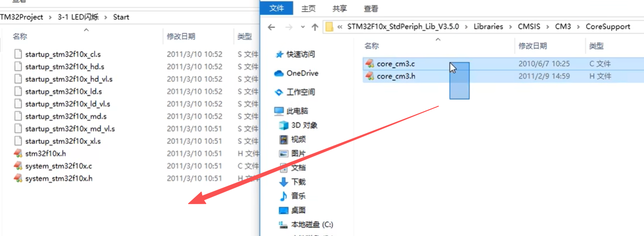The image size is (644, 236).
Task: Go forward in the right Explorer window
Action: tap(288, 27)
